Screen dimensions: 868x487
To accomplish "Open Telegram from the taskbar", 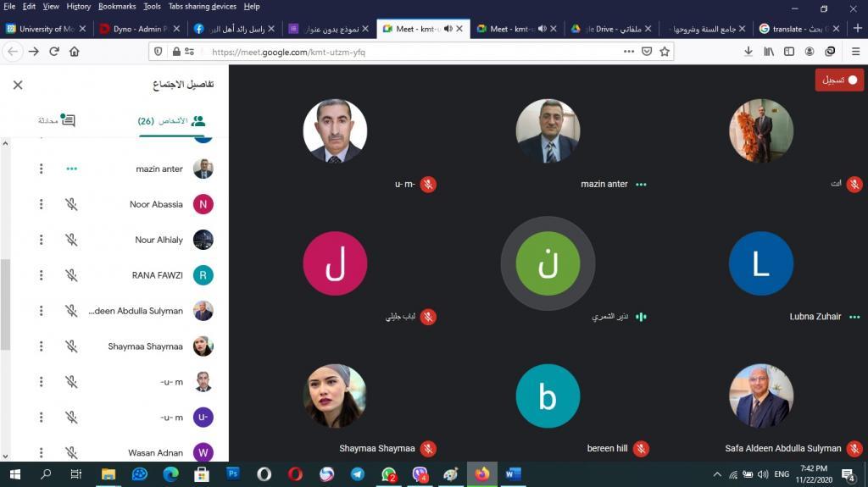I will [358, 474].
